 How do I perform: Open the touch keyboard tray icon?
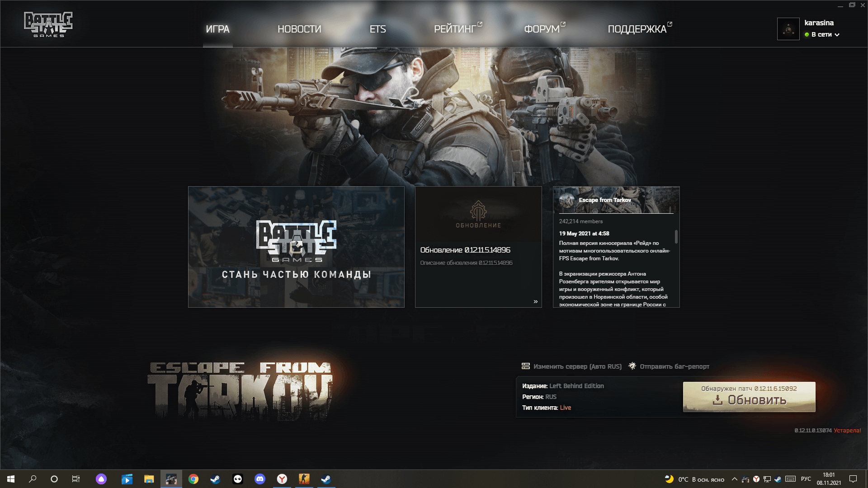(x=790, y=479)
